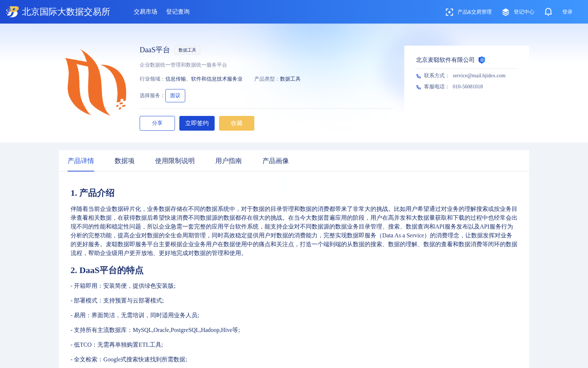Click the 登记中心 layers icon

pos(506,12)
